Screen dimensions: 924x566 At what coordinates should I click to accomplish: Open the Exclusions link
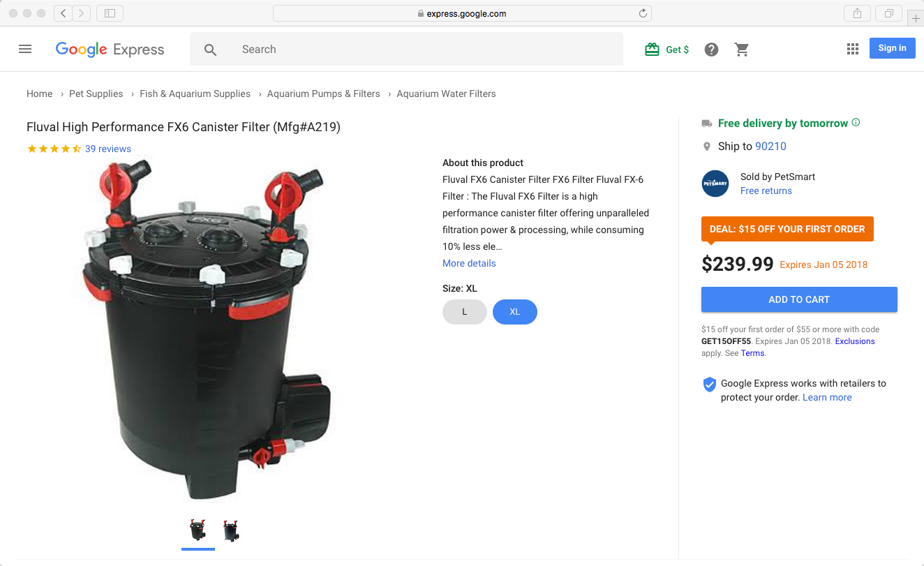[855, 341]
